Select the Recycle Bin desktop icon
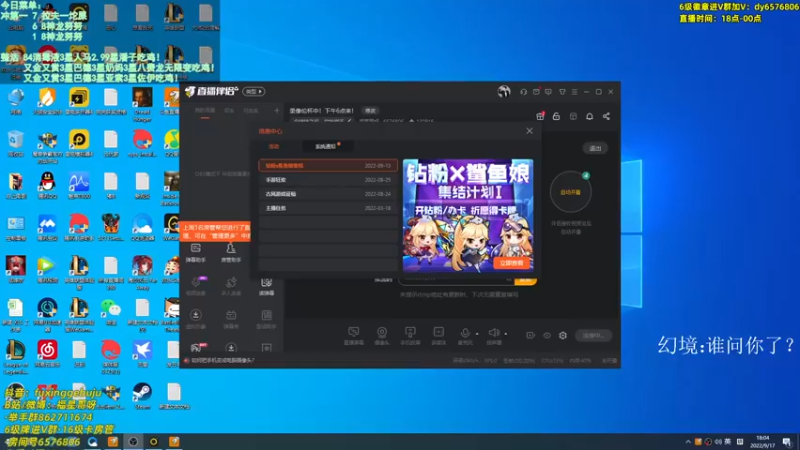This screenshot has width=800, height=450. click(x=16, y=142)
